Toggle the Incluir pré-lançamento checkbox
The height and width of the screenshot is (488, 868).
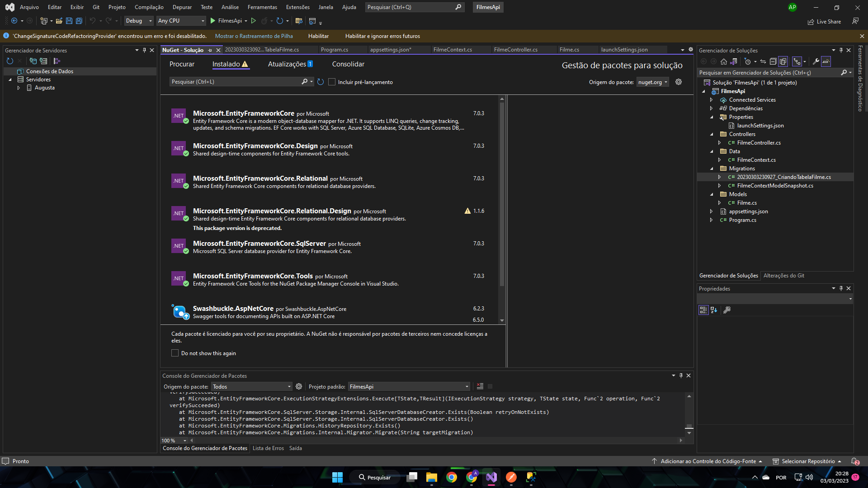tap(331, 82)
